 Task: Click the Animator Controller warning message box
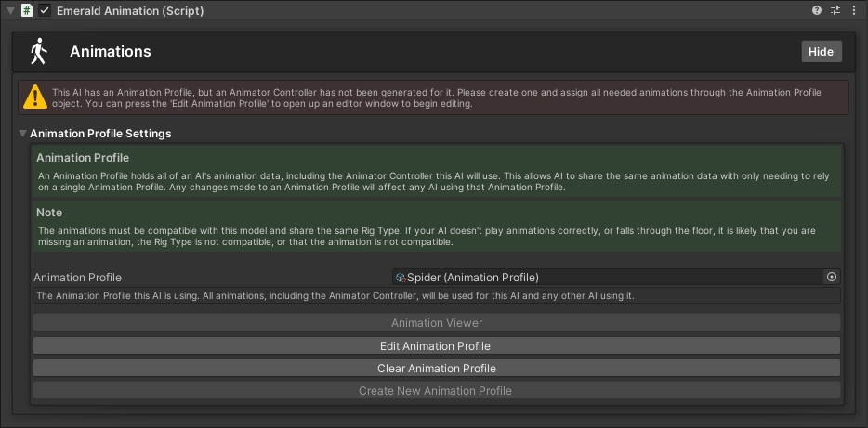[437, 97]
